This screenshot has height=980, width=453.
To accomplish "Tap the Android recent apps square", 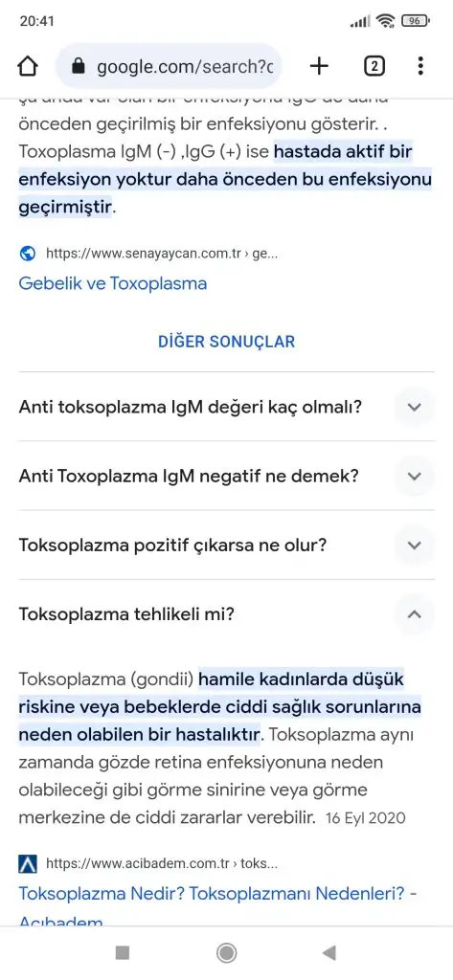I will click(123, 952).
